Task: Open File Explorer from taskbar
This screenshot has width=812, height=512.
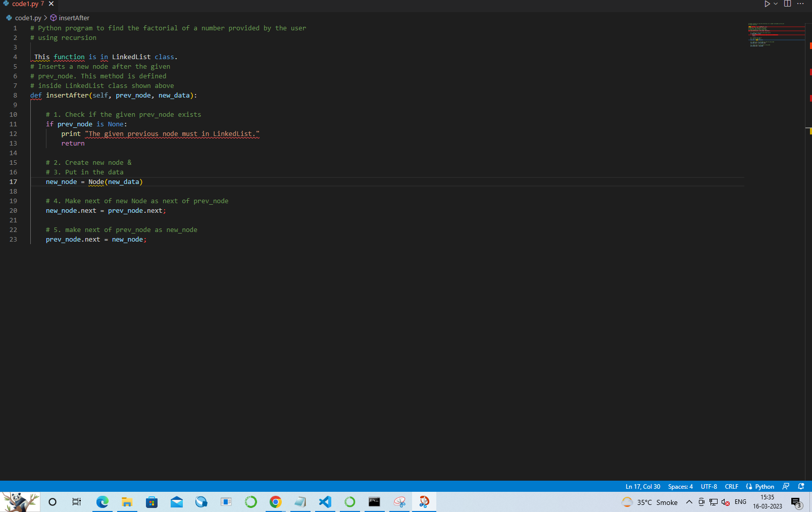Action: [127, 502]
